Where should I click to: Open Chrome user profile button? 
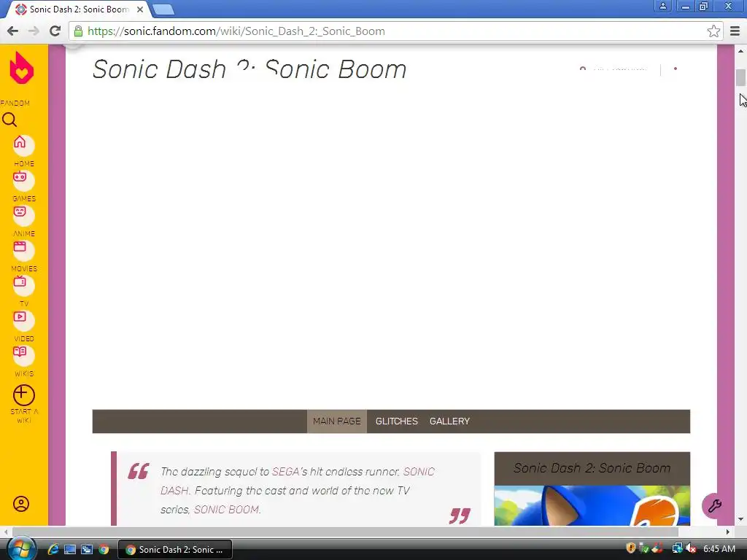pos(662,6)
